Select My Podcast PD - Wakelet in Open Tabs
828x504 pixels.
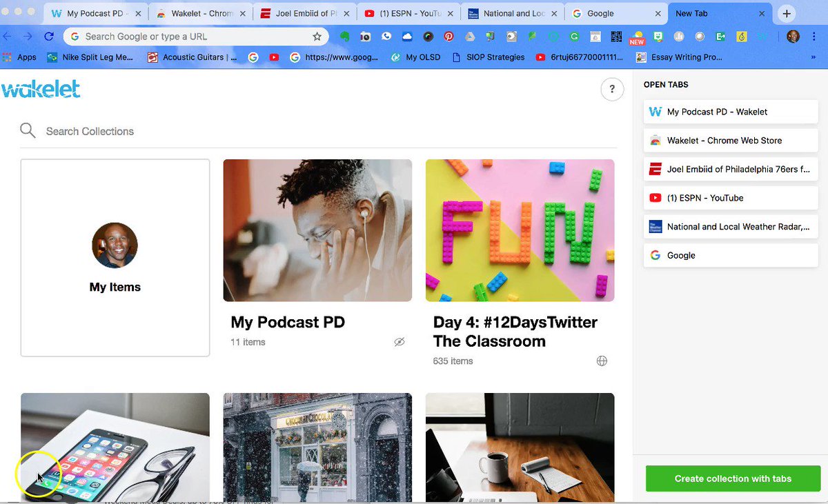tap(731, 112)
